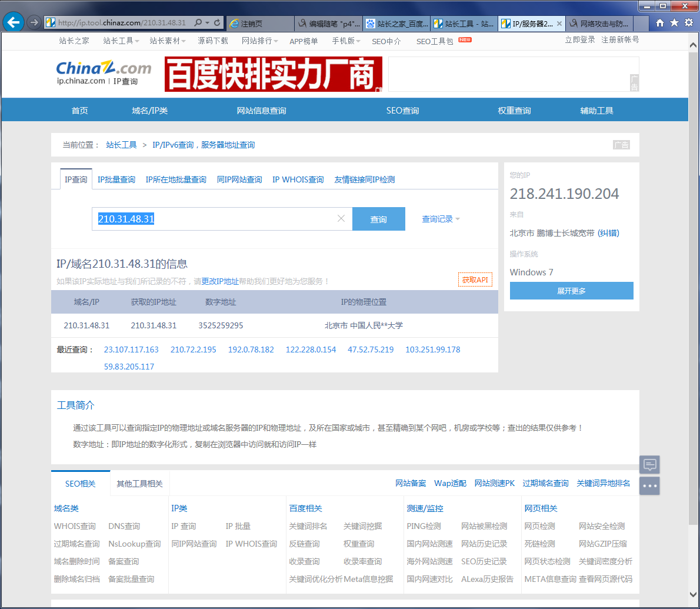Click the 关键词异地排名 quick link

[603, 483]
